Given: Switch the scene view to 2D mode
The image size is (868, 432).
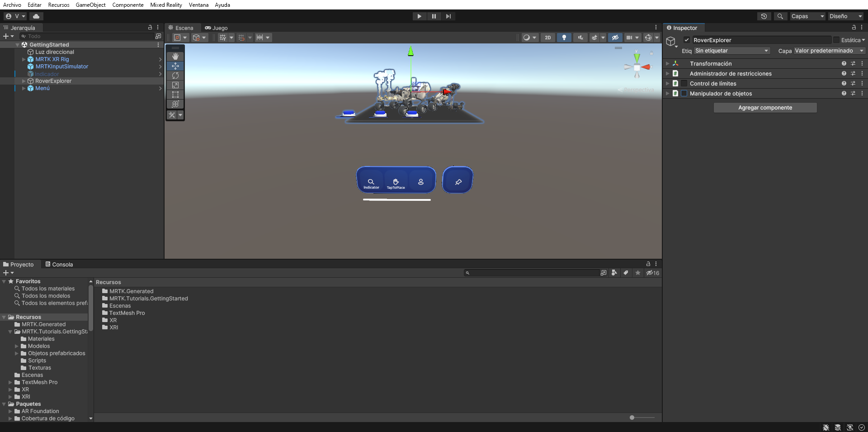Looking at the screenshot, I should click(547, 38).
